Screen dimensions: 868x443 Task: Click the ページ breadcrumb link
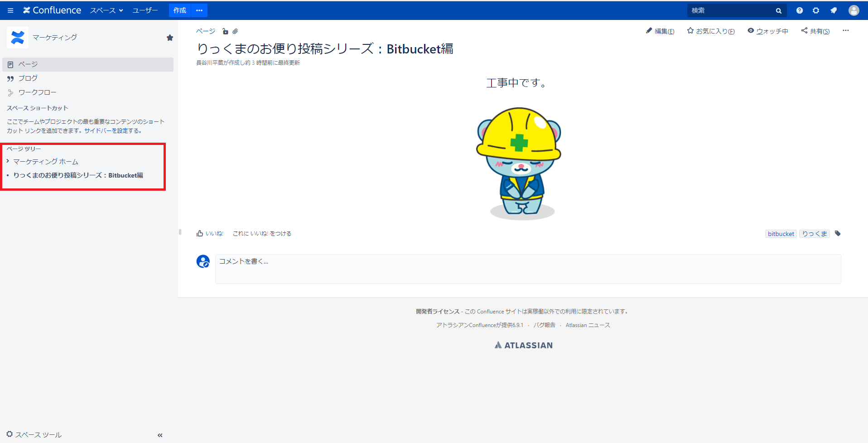[206, 31]
